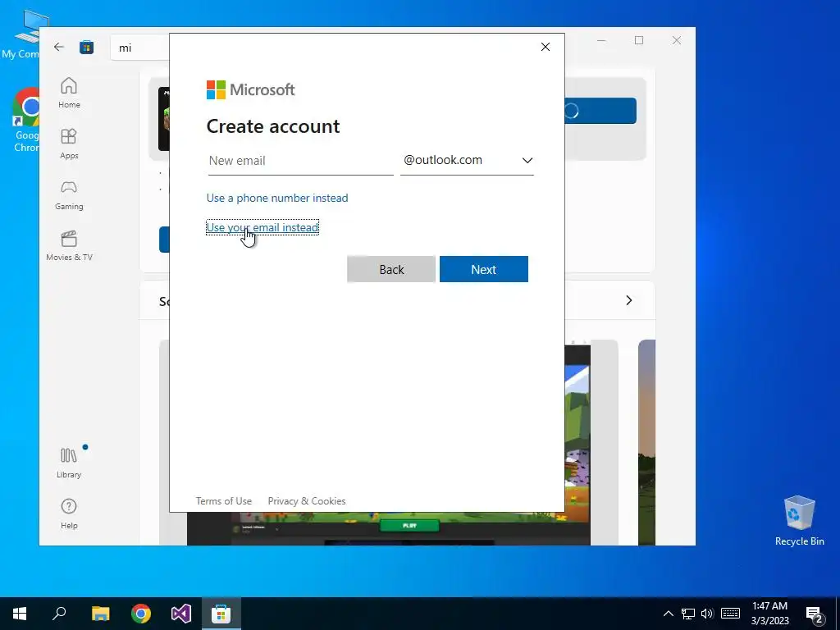Image resolution: width=840 pixels, height=630 pixels.
Task: Expand section with right chevron arrow
Action: [x=629, y=300]
